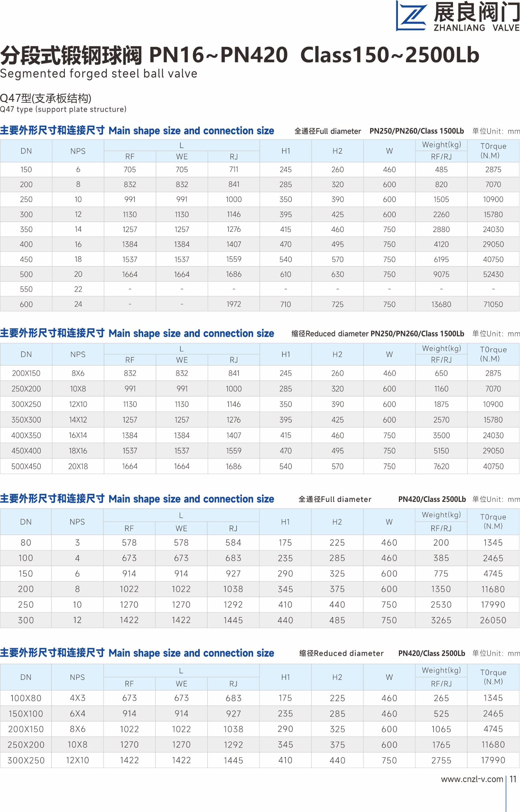
Task: Select weight value 650 in 200X150 row
Action: (441, 373)
